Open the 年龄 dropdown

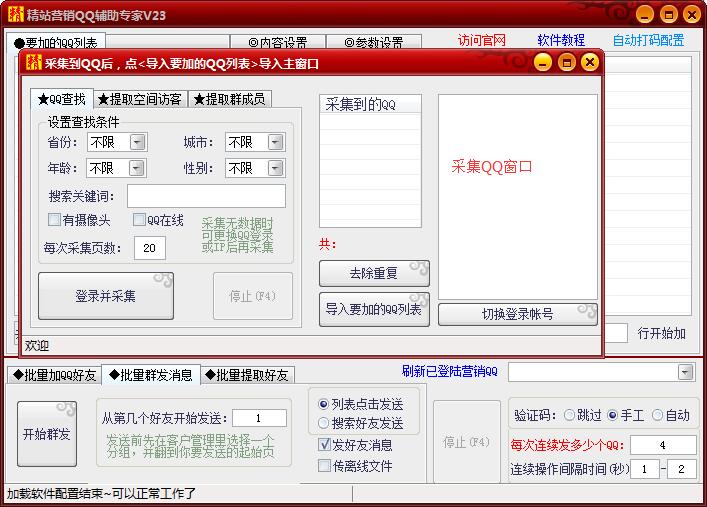pos(137,168)
